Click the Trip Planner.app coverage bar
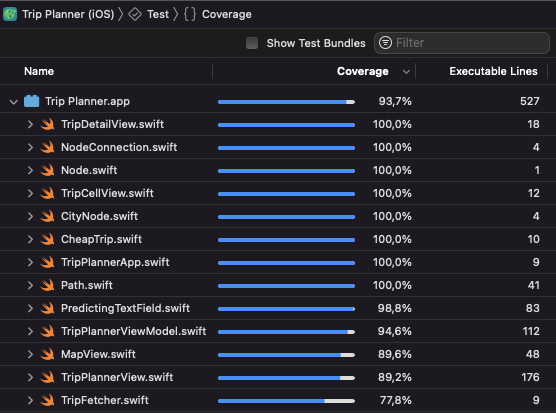 [x=286, y=102]
